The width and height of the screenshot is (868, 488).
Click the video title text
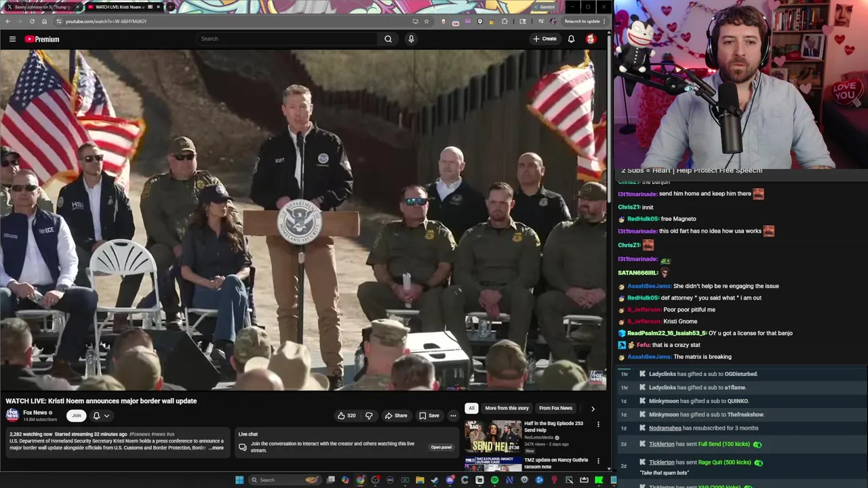(101, 401)
